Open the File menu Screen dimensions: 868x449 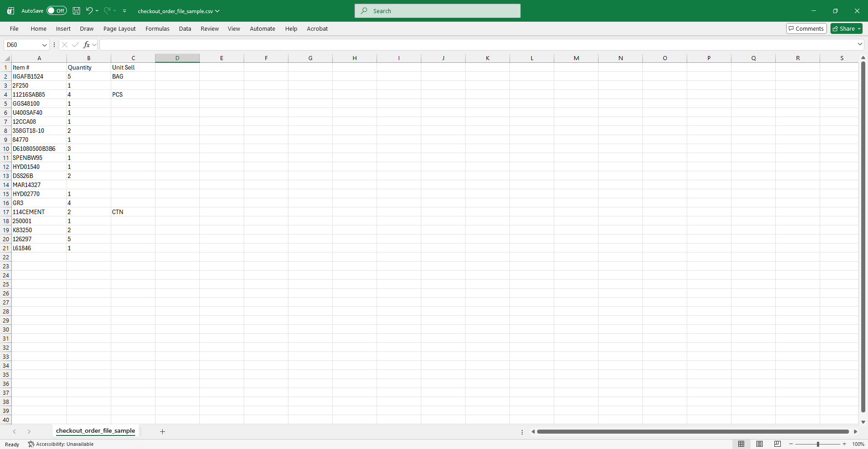point(14,28)
